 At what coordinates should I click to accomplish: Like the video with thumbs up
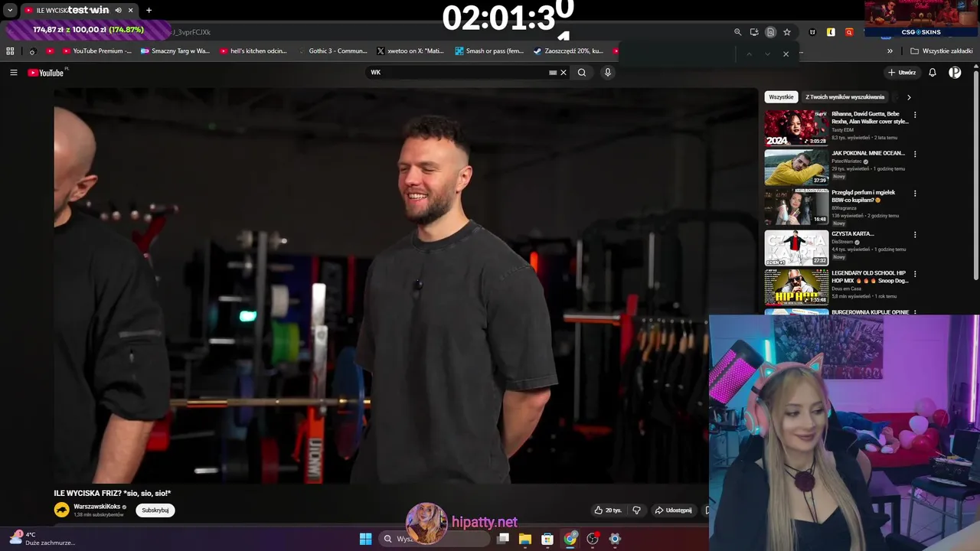(608, 510)
